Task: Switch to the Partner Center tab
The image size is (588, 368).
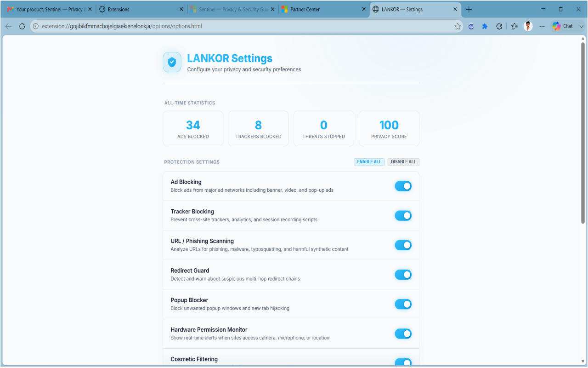Action: coord(323,9)
